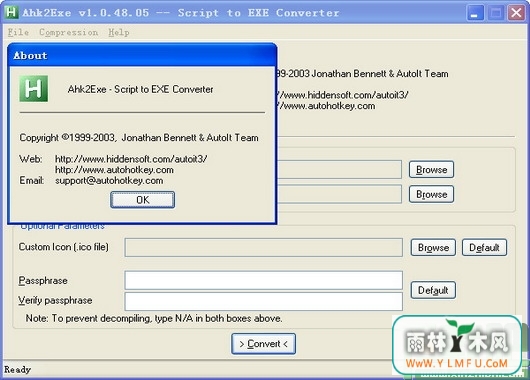
Task: Click the maximize button of Ahk2Exe window
Action: 496,13
